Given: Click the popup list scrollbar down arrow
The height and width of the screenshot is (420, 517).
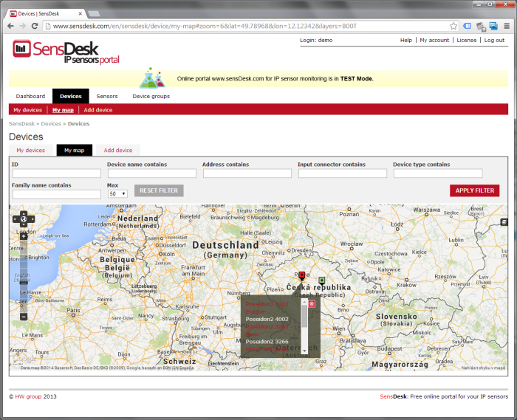Looking at the screenshot, I should (x=304, y=351).
